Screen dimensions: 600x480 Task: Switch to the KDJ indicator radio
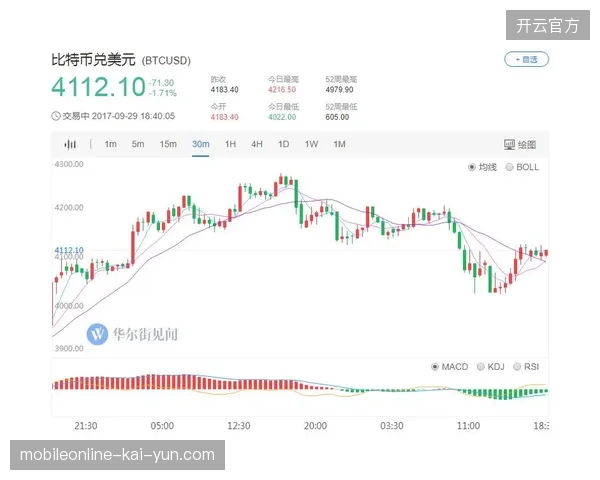(x=481, y=367)
